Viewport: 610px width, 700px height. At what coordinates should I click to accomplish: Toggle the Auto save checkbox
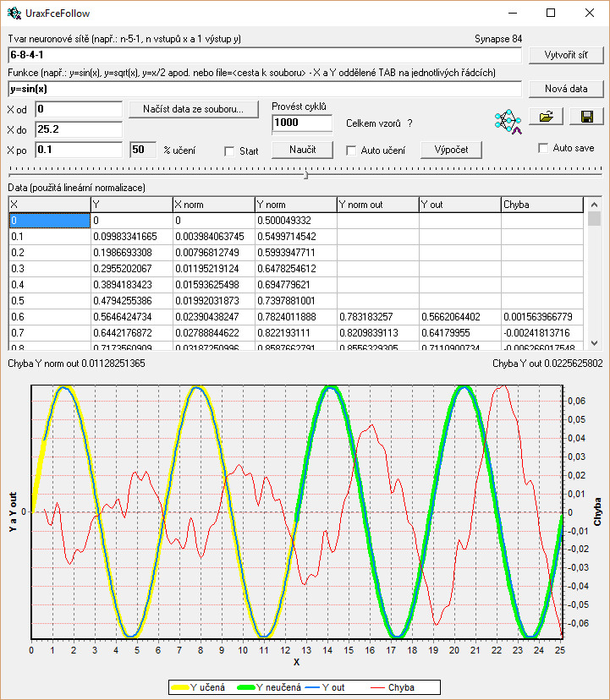click(543, 148)
